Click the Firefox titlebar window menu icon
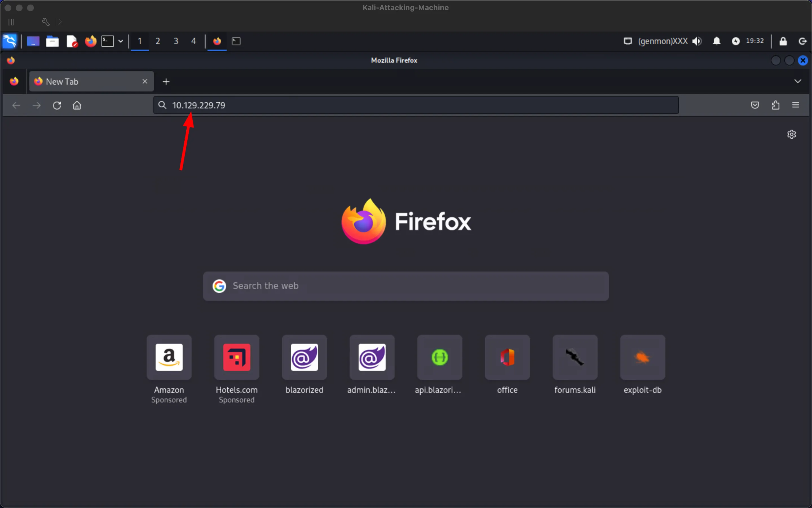This screenshot has width=812, height=508. click(11, 60)
